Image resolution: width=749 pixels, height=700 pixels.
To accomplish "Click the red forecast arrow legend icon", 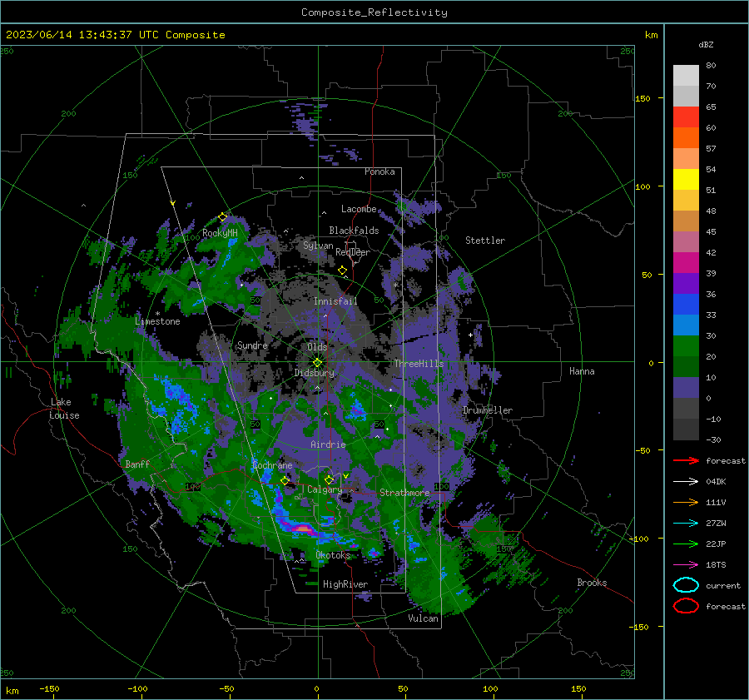I will 686,460.
